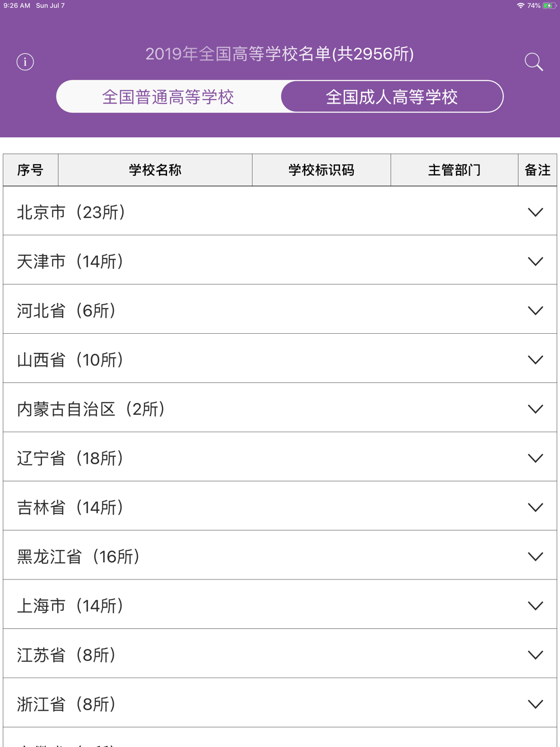Select the 全国成人高等学校 tab

coord(392,96)
